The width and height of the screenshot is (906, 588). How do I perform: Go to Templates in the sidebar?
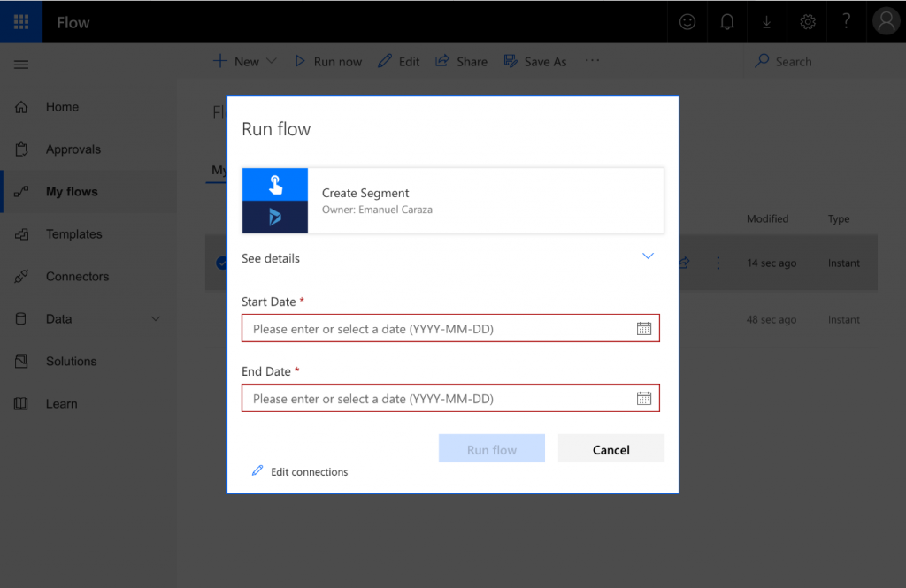(74, 233)
